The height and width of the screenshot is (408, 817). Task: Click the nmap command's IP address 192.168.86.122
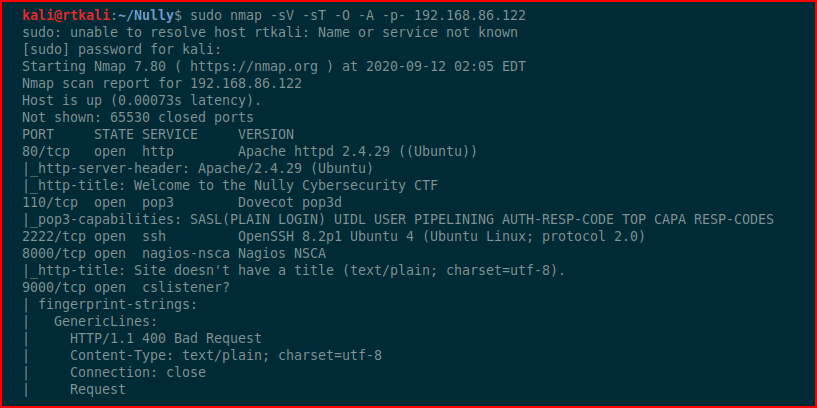pyautogui.click(x=470, y=16)
